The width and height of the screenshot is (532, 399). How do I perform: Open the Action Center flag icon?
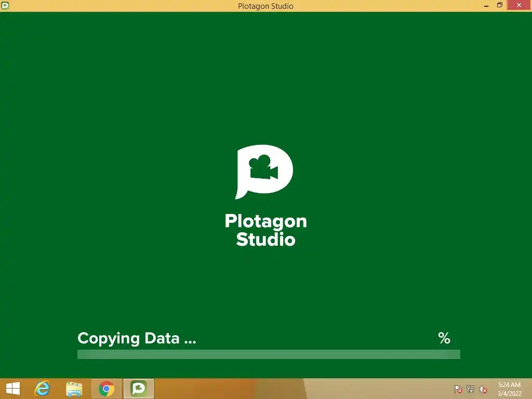[458, 389]
